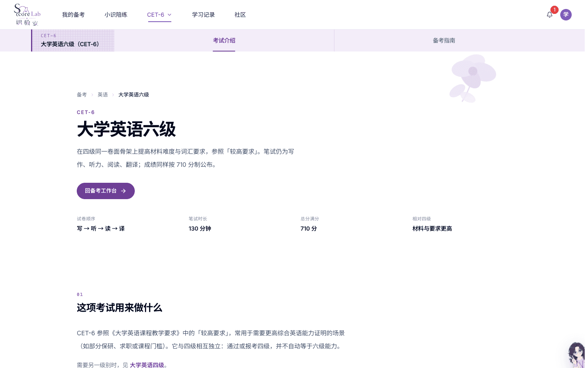Click the 710 分 value
The width and height of the screenshot is (588, 368).
pyautogui.click(x=309, y=229)
